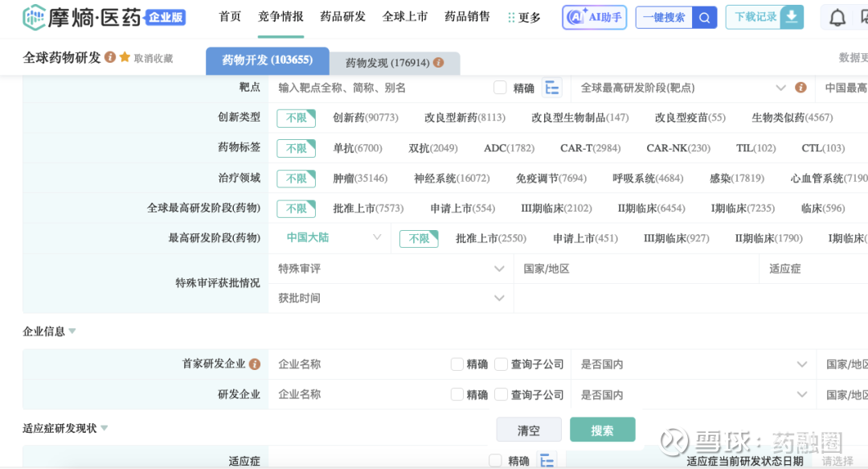The image size is (868, 469).
Task: Enable 查询子公司 for 首家研发企业
Action: click(501, 364)
